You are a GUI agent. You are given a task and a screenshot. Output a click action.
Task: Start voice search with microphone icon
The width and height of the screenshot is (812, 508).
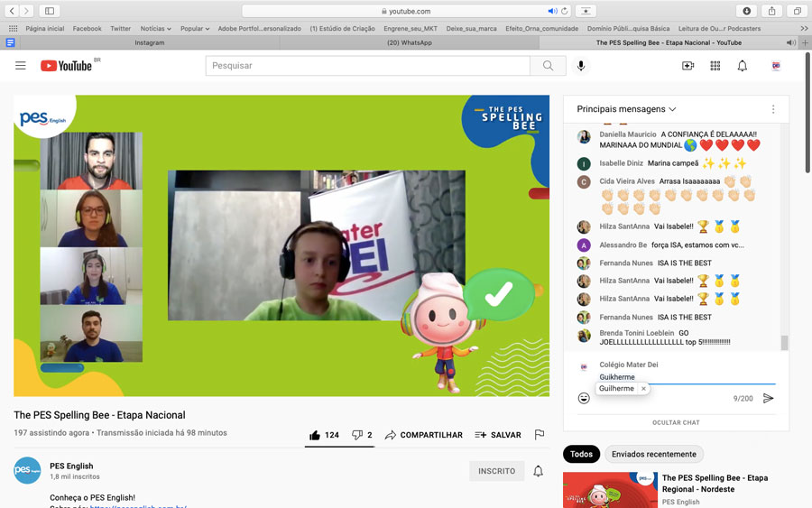point(580,66)
